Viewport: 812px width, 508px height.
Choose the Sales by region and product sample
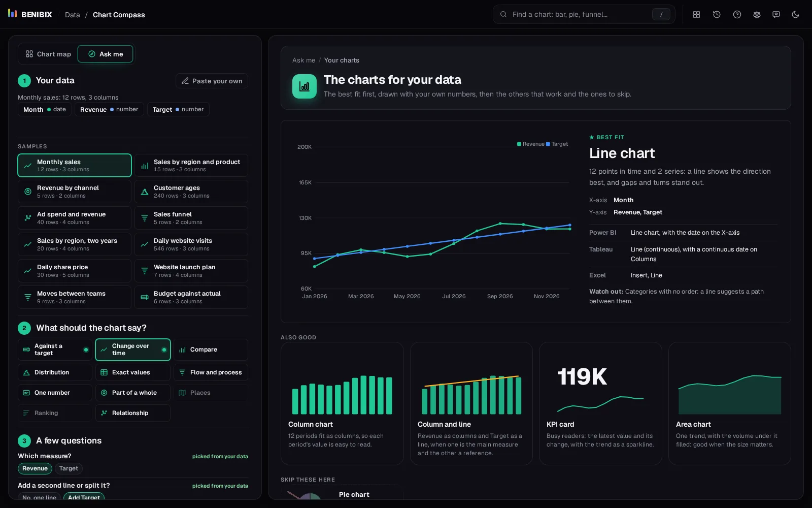click(x=191, y=166)
